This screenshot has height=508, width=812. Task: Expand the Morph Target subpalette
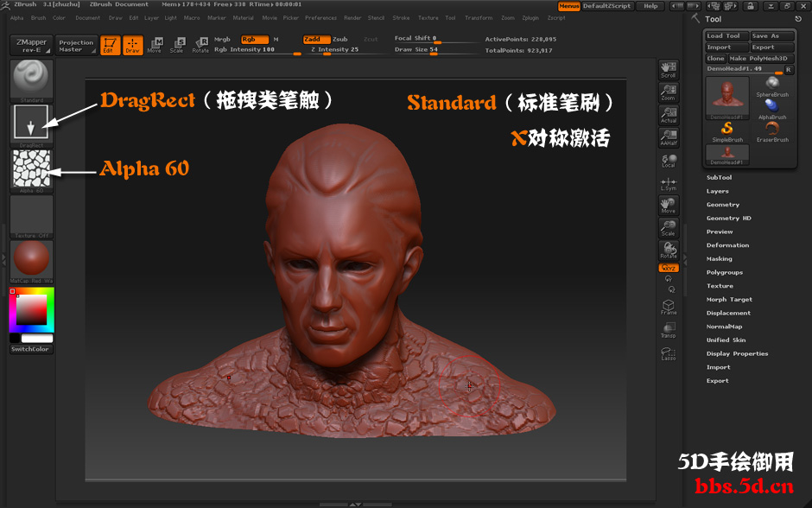729,299
